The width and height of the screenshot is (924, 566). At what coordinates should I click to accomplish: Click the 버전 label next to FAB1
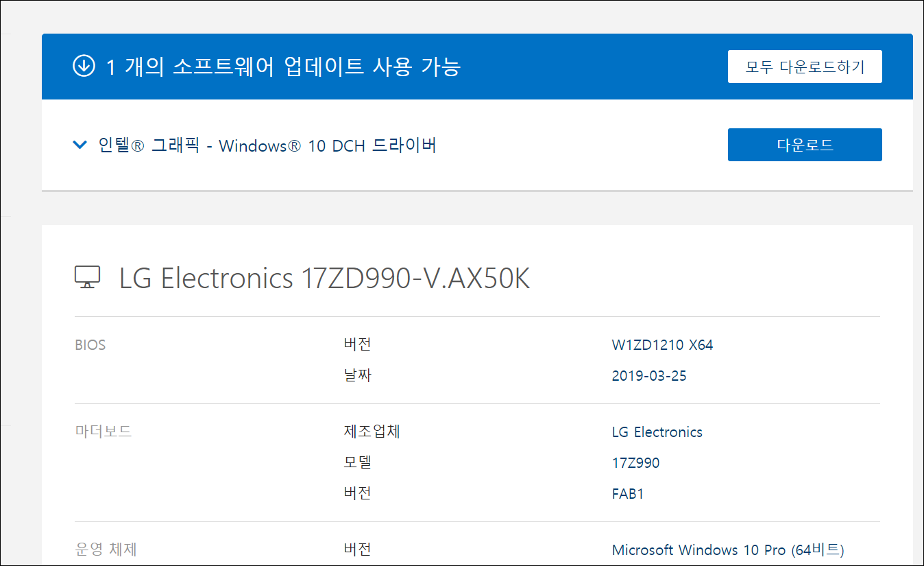click(357, 493)
